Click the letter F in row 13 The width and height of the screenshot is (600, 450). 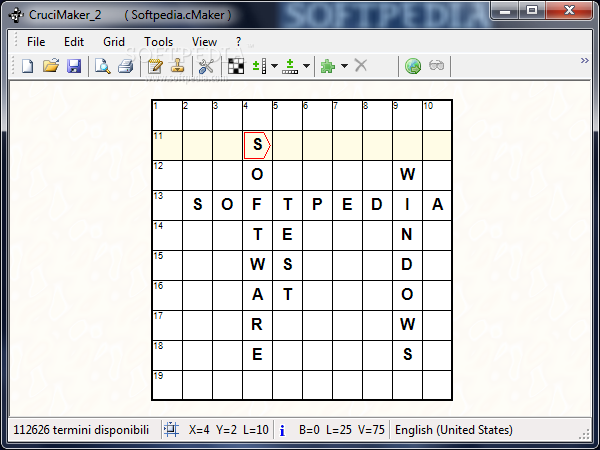(x=257, y=205)
